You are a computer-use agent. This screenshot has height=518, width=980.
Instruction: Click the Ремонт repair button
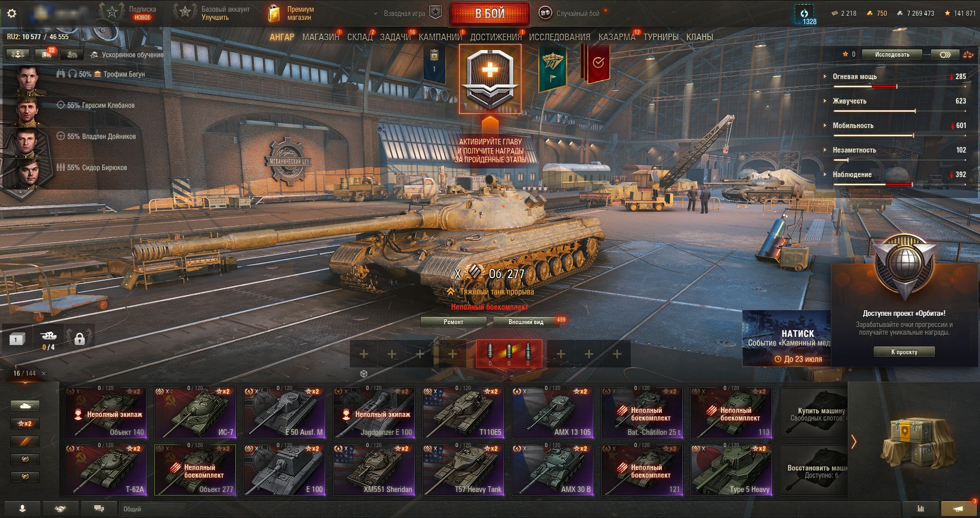(453, 322)
